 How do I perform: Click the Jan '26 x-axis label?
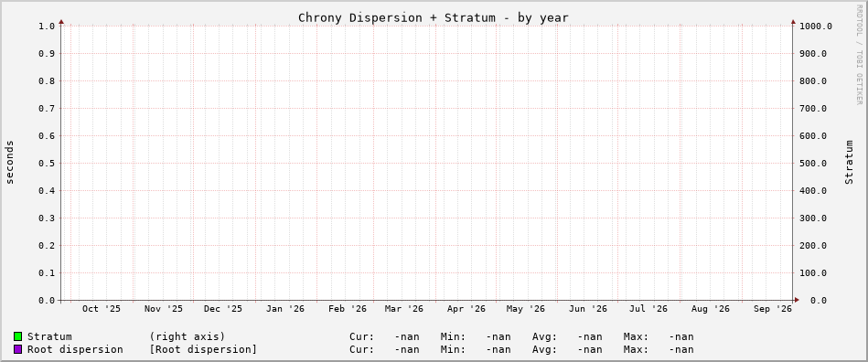point(285,309)
